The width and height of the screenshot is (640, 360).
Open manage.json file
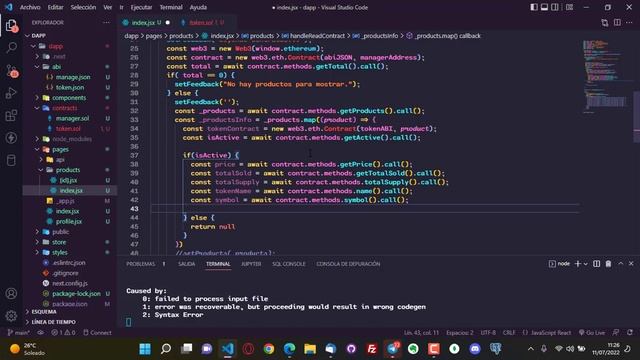(x=73, y=77)
